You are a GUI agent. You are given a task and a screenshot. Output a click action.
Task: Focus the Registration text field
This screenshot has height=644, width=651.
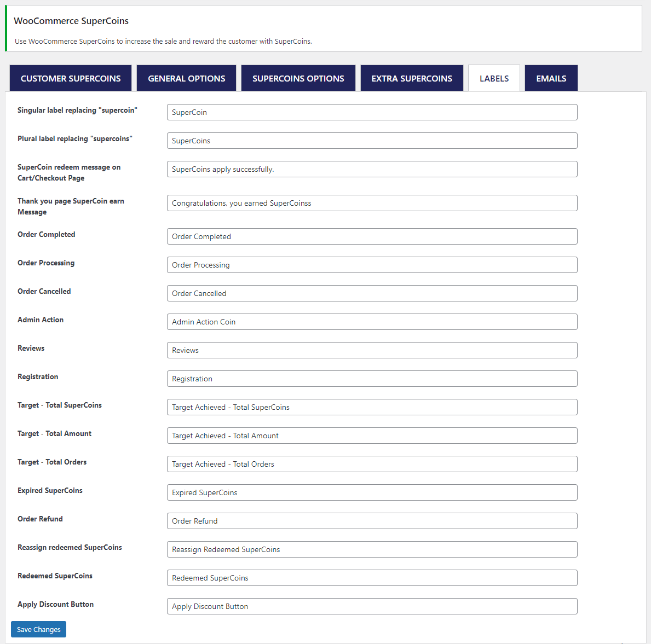[372, 379]
